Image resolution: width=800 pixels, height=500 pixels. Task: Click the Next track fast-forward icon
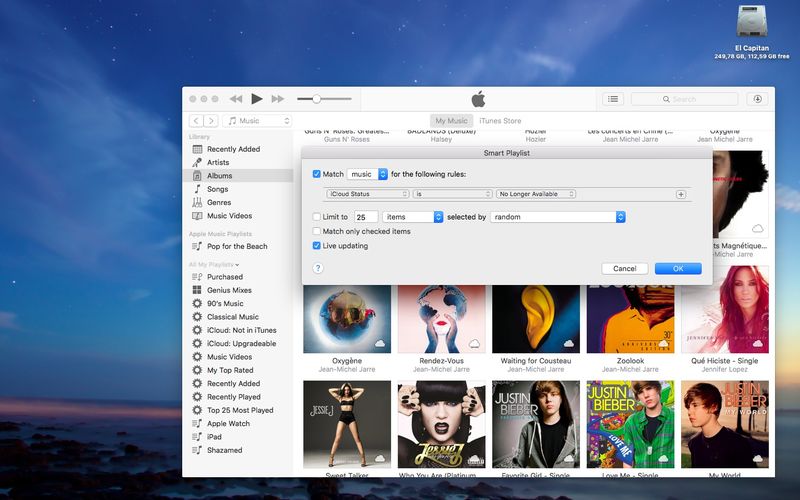point(278,99)
